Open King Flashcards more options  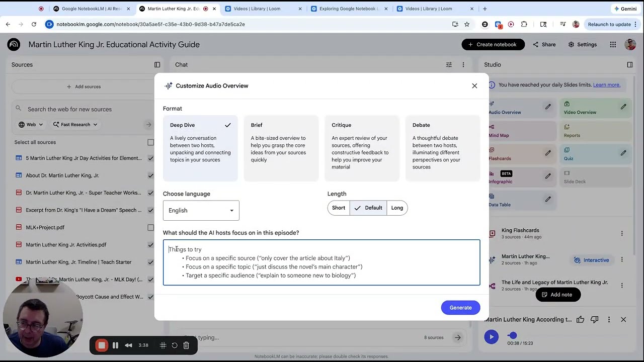(622, 233)
